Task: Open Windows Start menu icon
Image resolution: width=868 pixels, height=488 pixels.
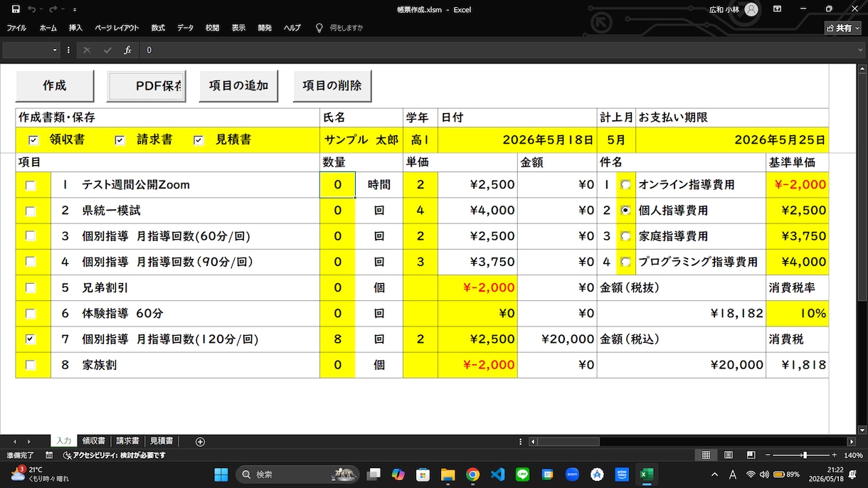Action: tap(221, 474)
